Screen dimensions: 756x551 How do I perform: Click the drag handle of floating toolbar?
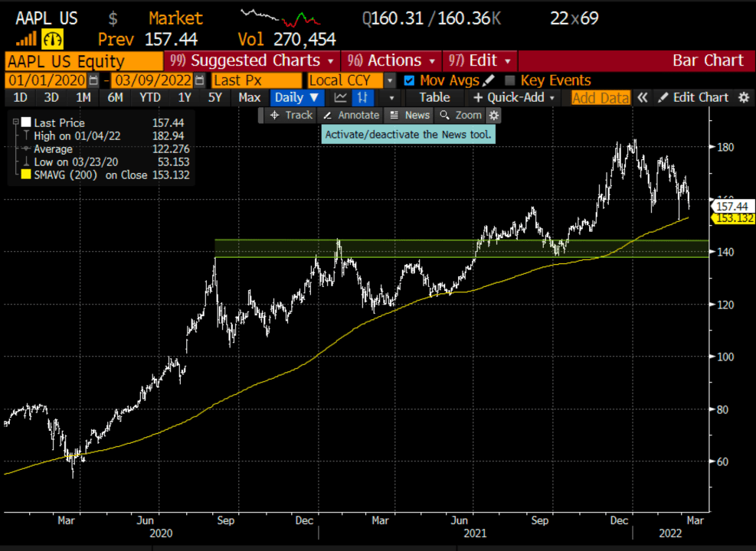pyautogui.click(x=261, y=116)
